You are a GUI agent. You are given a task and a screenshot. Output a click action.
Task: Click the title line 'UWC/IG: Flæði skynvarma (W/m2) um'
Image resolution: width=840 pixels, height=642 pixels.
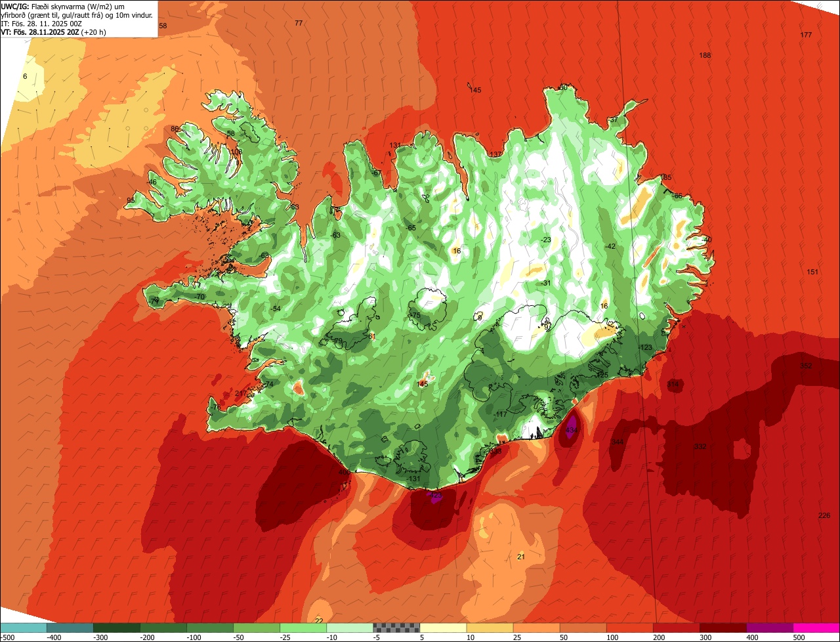coord(62,6)
